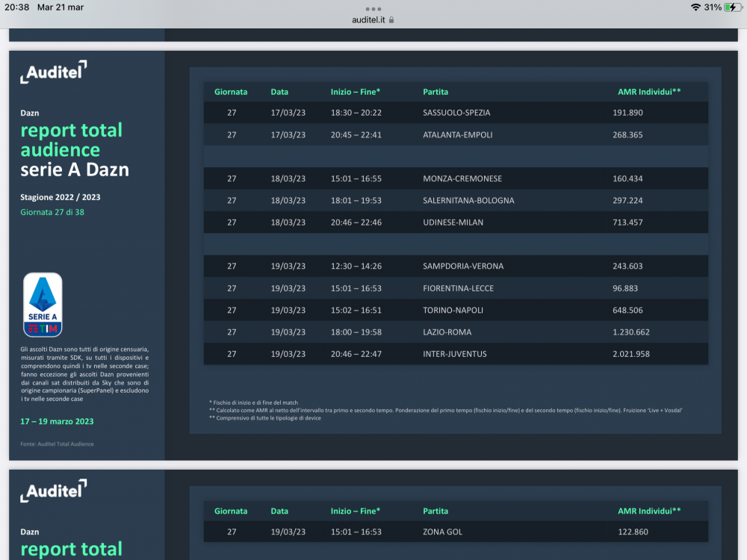Tap the 297.224 audience value
This screenshot has height=560, width=747.
pyautogui.click(x=627, y=200)
